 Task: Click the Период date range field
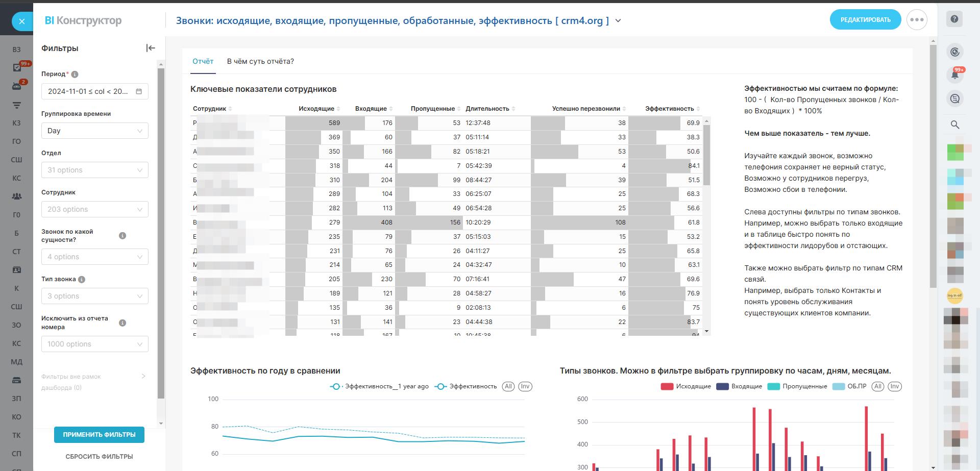pyautogui.click(x=94, y=91)
